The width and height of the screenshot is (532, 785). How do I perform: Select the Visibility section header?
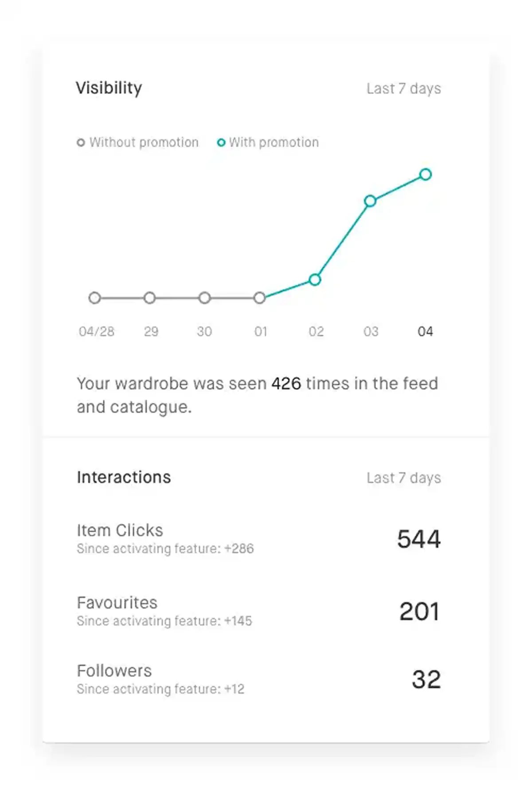coord(109,88)
